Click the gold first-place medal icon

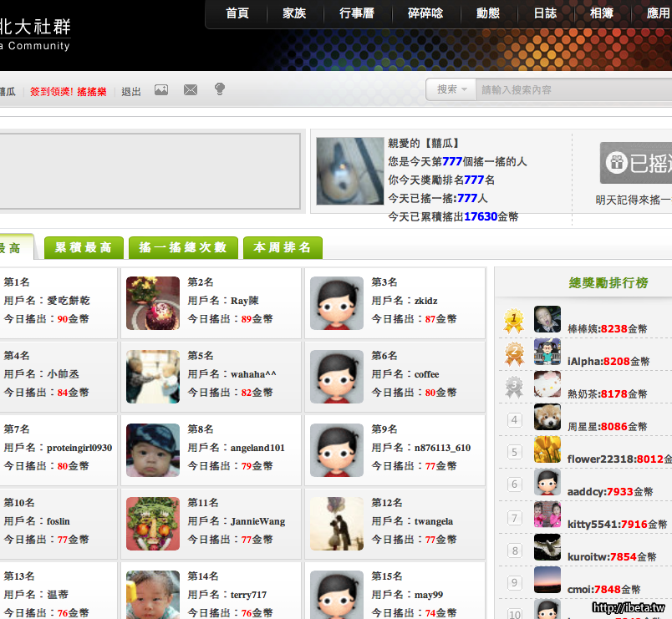pyautogui.click(x=514, y=319)
